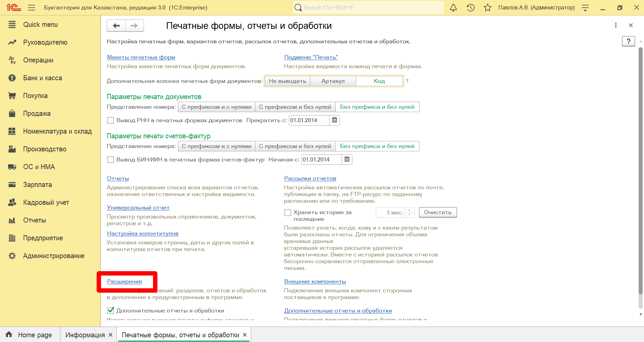Click the Кадровый учет people icon
The image size is (644, 342).
click(x=12, y=202)
